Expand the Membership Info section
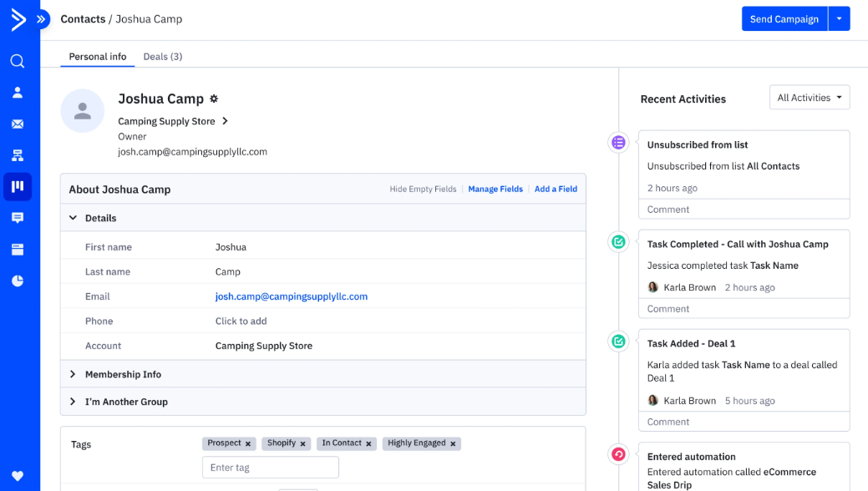This screenshot has height=491, width=868. [125, 374]
